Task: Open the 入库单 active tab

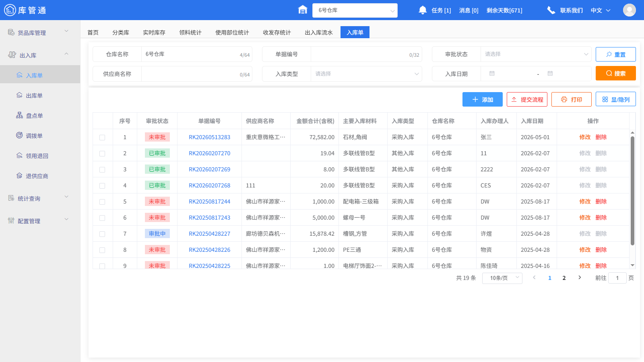Action: tap(355, 33)
